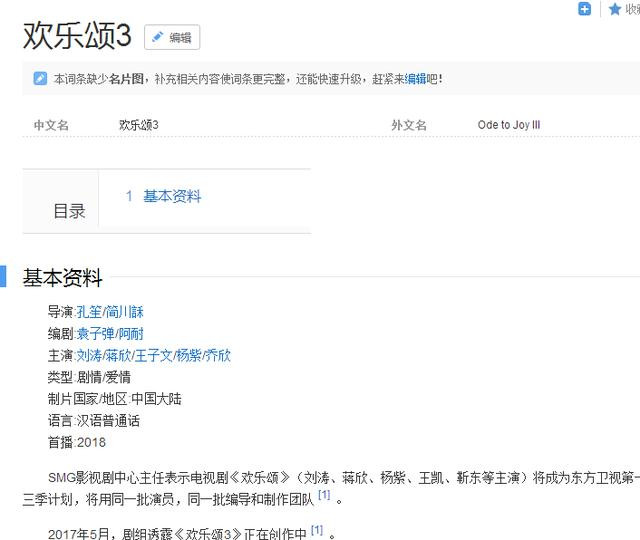Open actress 刘涛 link
Viewport: 640px width, 540px height.
pos(89,355)
